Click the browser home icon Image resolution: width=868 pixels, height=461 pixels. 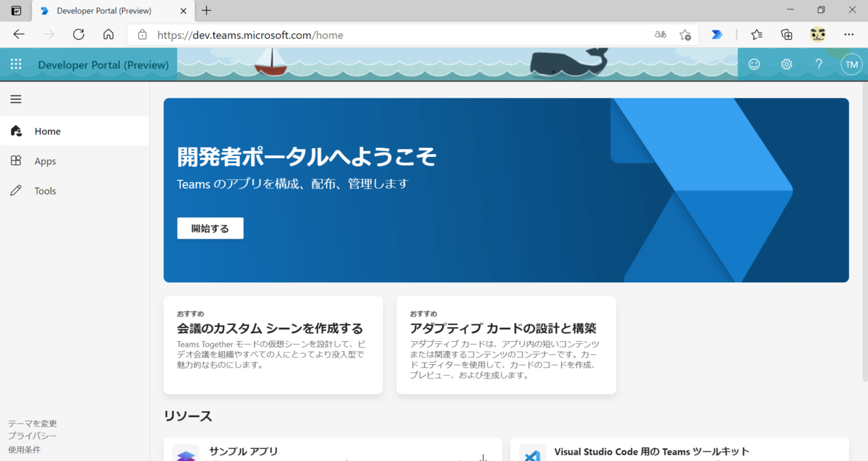[109, 34]
